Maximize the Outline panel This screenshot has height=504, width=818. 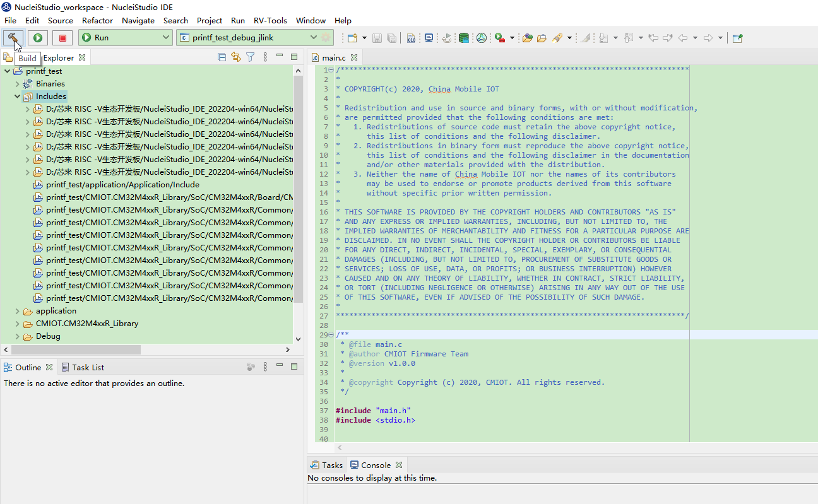click(294, 366)
